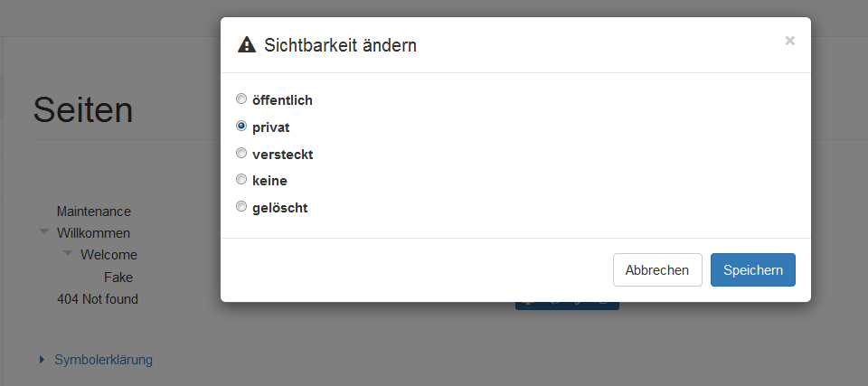868x386 pixels.
Task: Select the keine radio button
Action: coord(241,180)
